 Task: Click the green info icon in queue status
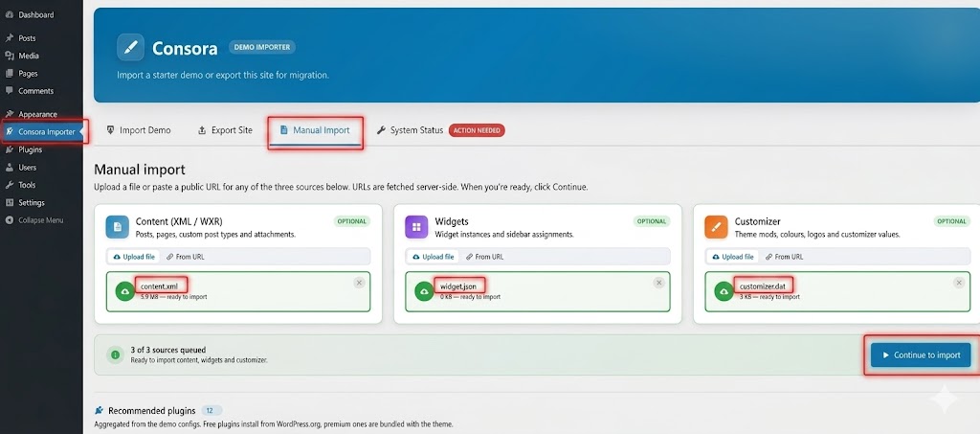point(115,354)
